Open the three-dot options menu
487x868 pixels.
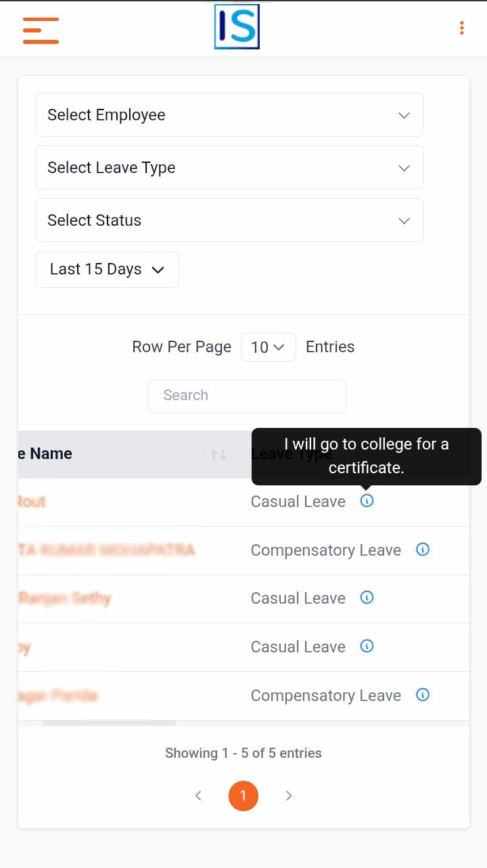461,28
